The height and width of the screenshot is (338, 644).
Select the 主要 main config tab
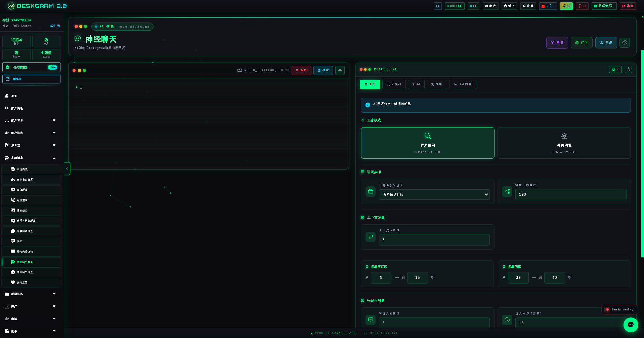click(x=370, y=84)
